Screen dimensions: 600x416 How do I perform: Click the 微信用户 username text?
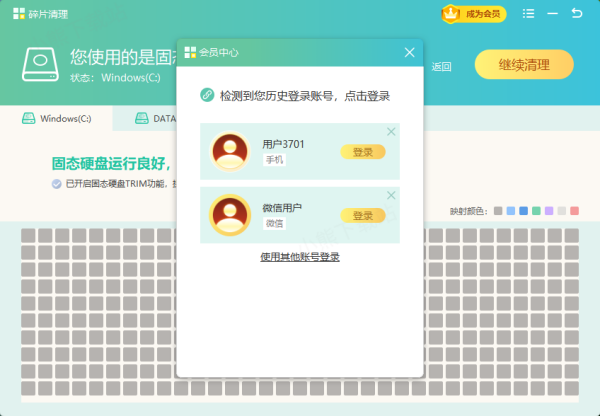pyautogui.click(x=282, y=208)
